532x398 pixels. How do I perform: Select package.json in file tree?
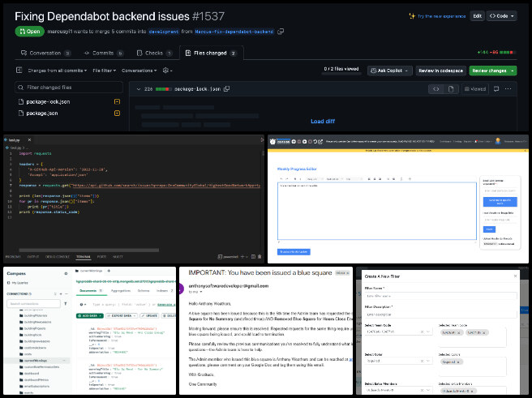(x=41, y=113)
